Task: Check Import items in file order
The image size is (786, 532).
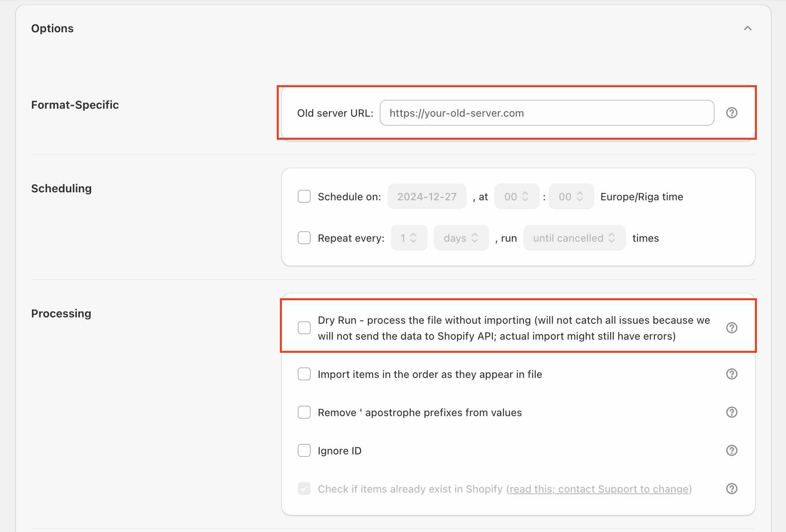Action: [x=304, y=374]
